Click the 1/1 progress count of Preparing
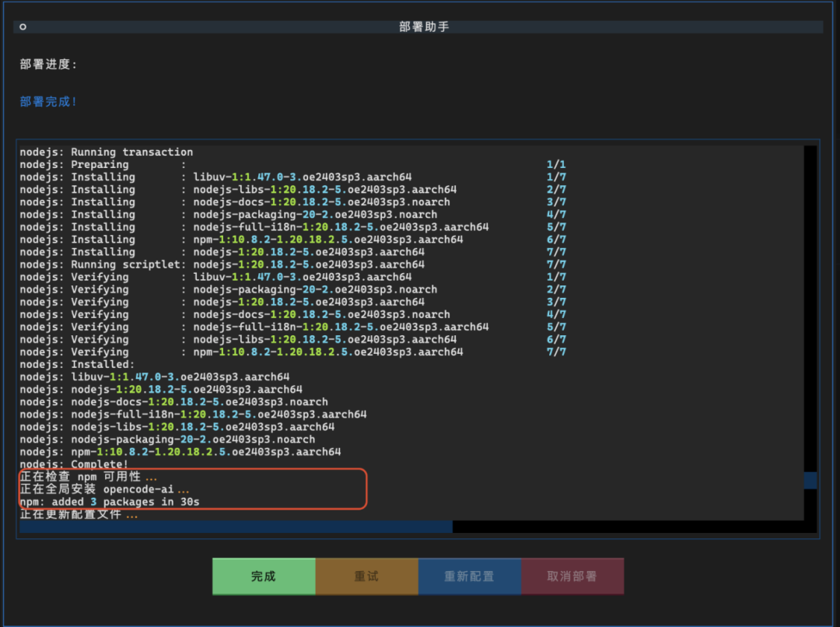This screenshot has height=627, width=840. click(x=556, y=164)
